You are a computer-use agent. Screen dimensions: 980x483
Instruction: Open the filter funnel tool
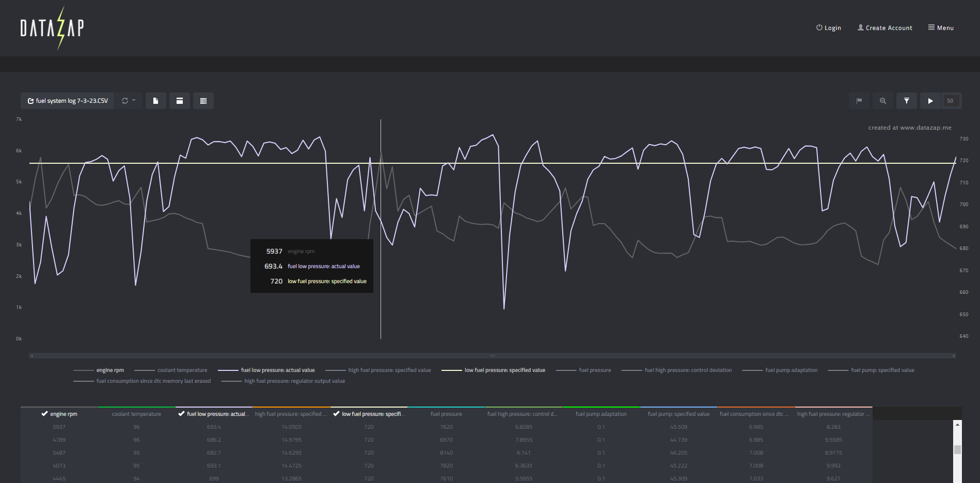click(x=907, y=101)
